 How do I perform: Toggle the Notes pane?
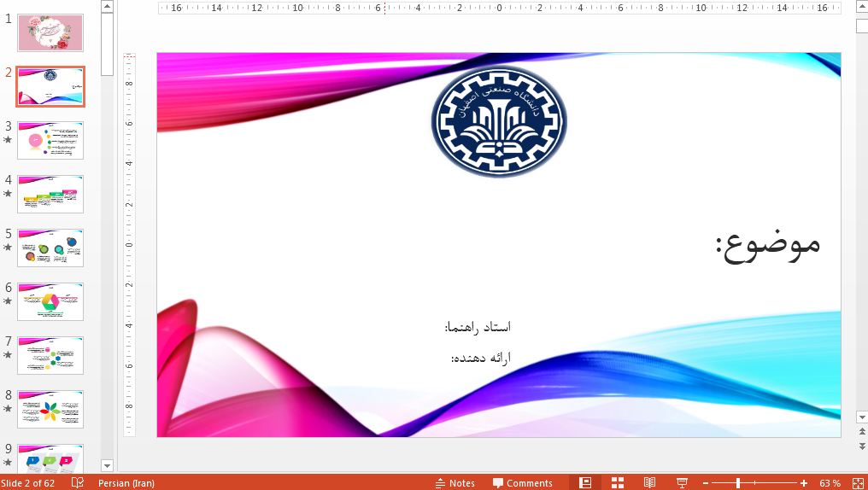tap(455, 483)
